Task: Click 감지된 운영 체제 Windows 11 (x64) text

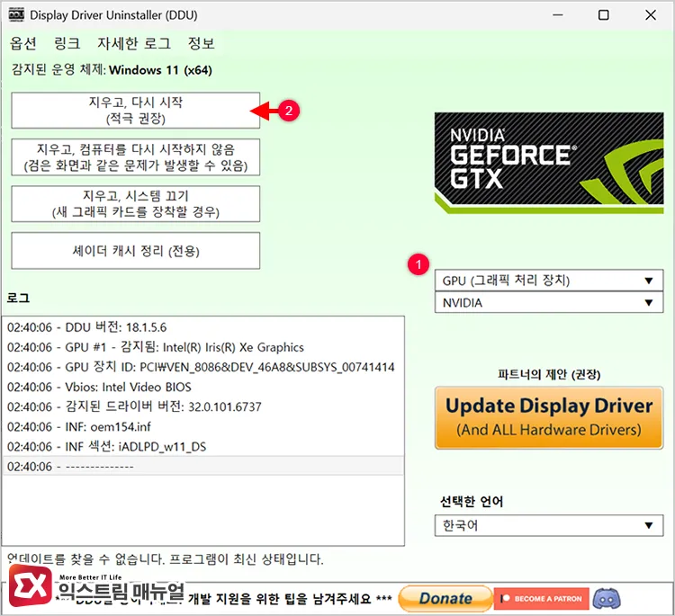Action: click(x=112, y=69)
